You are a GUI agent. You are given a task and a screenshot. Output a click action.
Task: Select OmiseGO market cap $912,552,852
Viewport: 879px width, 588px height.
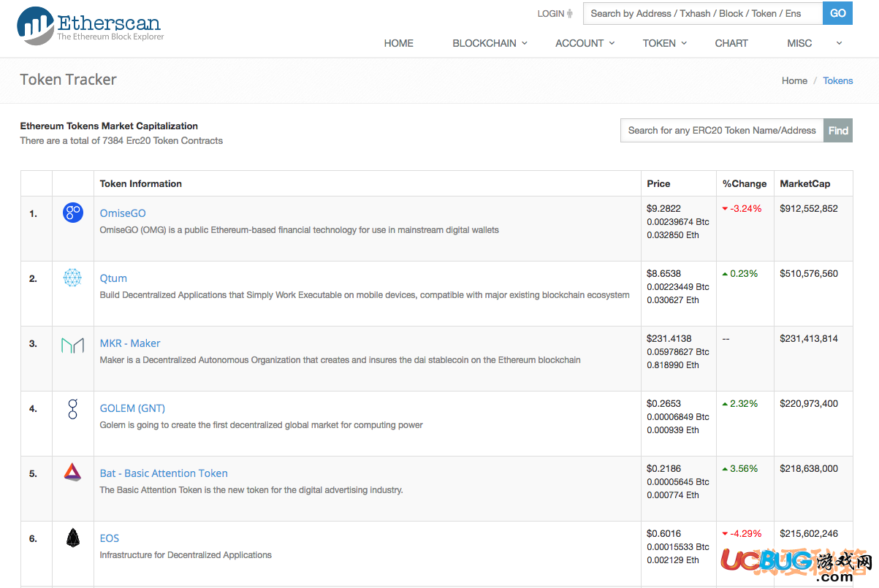tap(809, 209)
